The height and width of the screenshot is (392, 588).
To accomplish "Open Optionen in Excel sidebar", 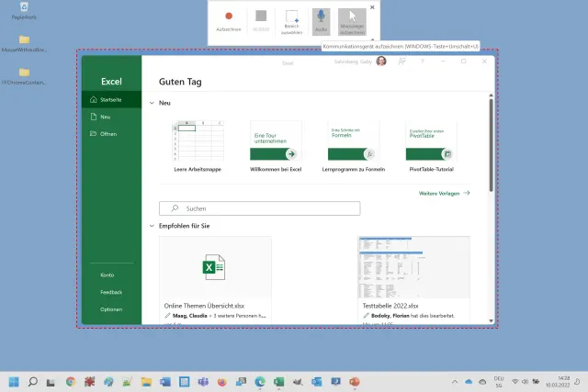I will (111, 309).
